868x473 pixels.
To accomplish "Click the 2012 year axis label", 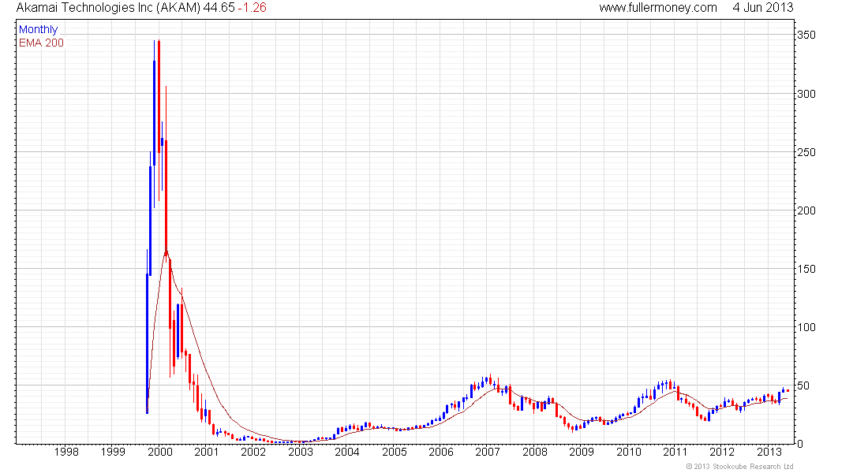I will (x=722, y=452).
